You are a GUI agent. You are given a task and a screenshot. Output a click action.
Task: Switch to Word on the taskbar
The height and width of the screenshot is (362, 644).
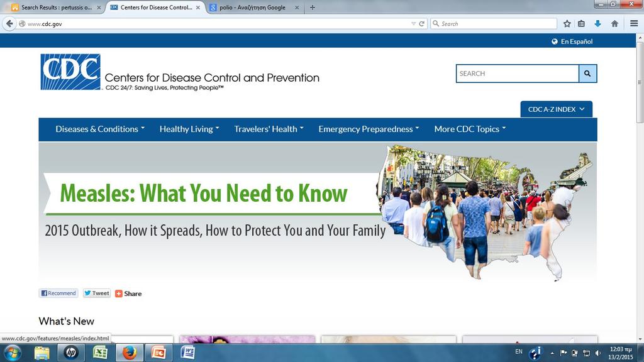[187, 353]
